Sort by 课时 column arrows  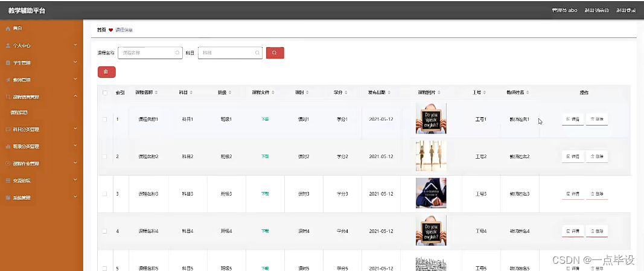(307, 93)
